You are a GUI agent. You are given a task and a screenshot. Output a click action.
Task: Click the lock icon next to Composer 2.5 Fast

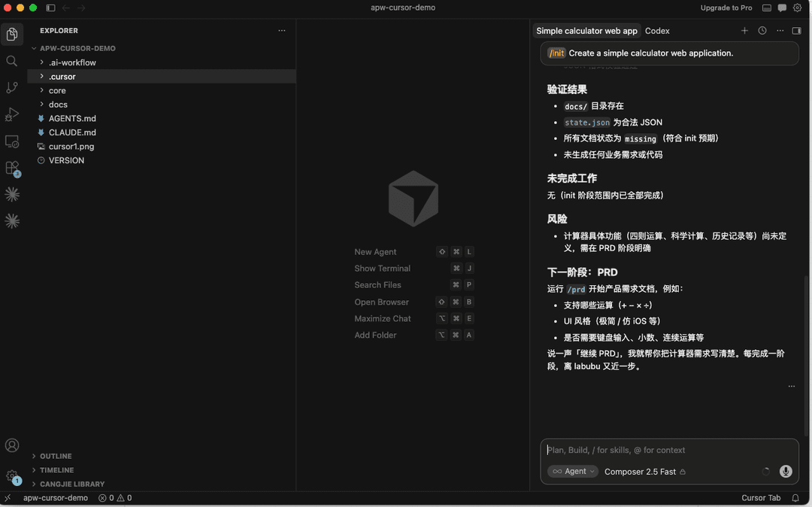pyautogui.click(x=683, y=472)
